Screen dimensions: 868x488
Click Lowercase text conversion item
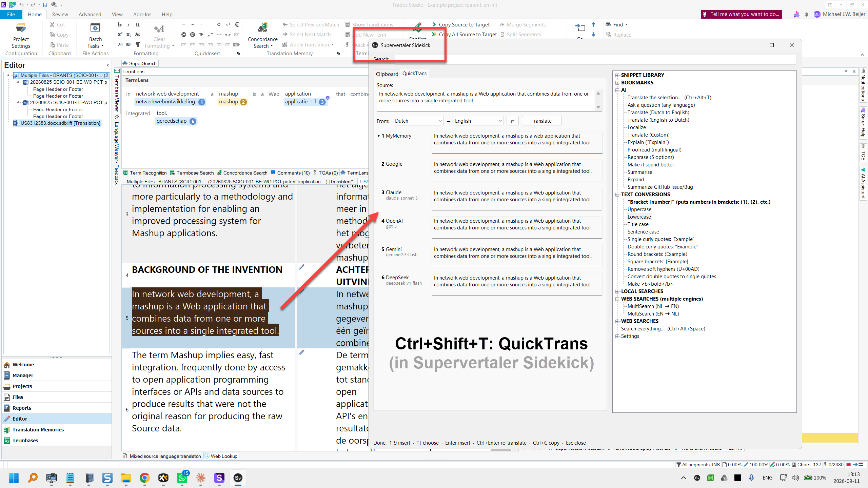click(x=639, y=217)
